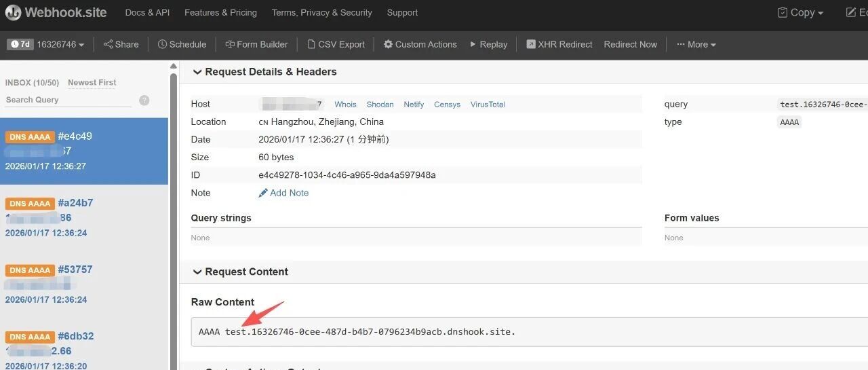Image resolution: width=868 pixels, height=370 pixels.
Task: Click the AAAA type badge
Action: click(x=789, y=122)
